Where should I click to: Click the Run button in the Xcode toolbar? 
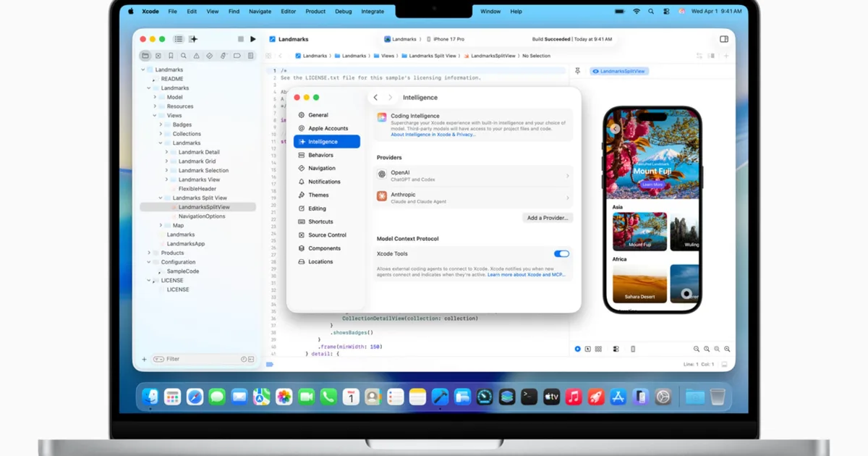tap(253, 39)
